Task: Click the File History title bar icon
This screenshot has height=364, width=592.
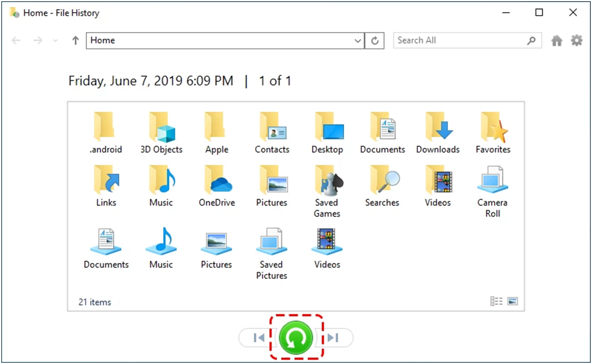Action: (x=15, y=13)
